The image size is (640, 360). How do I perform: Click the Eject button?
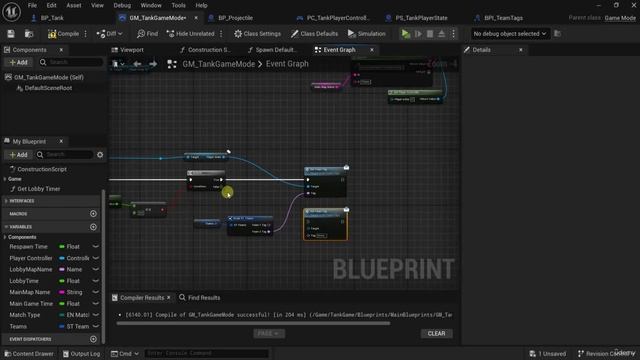click(442, 34)
